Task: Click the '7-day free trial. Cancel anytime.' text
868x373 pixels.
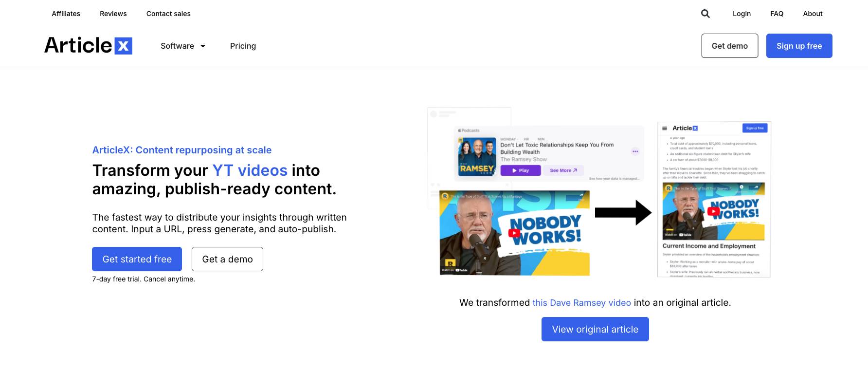Action: click(x=144, y=279)
